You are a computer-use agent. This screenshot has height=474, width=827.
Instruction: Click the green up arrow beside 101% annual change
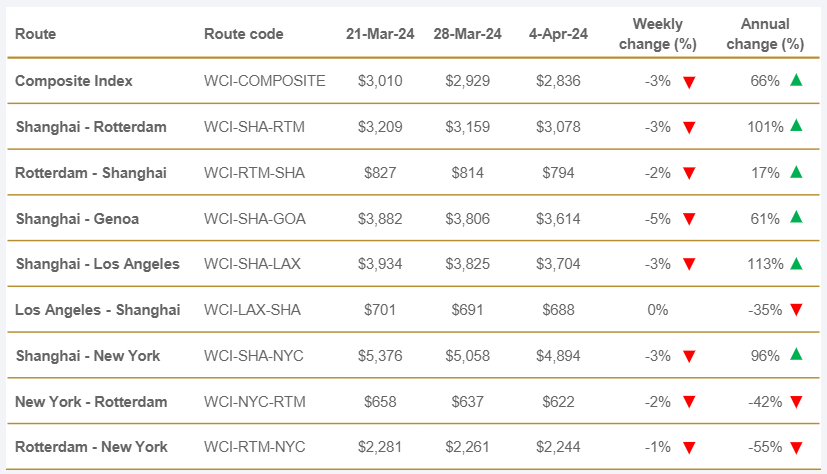796,126
